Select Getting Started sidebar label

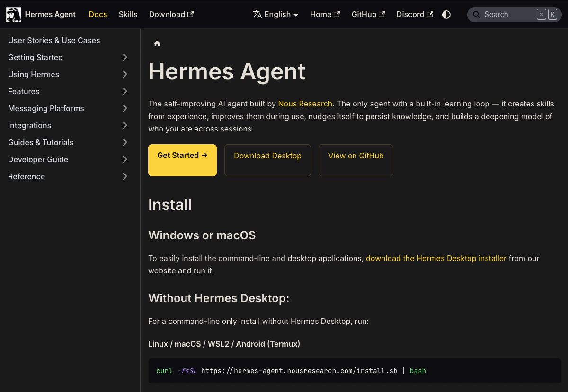point(35,57)
